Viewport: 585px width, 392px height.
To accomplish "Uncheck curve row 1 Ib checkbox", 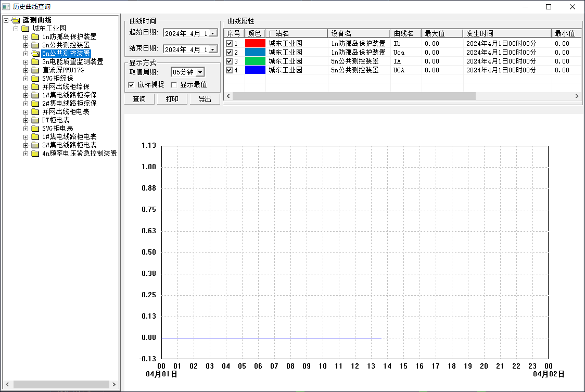I will pos(230,44).
